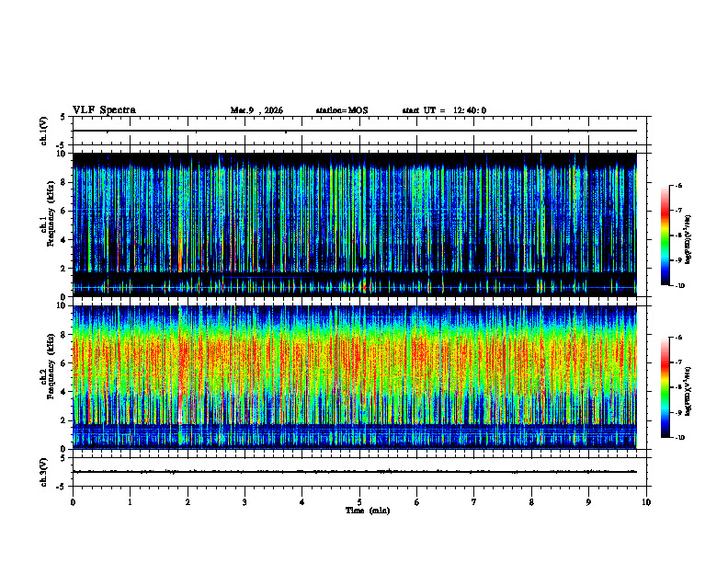Click the time-axis tick label 6
728x563 pixels.
coord(417,502)
